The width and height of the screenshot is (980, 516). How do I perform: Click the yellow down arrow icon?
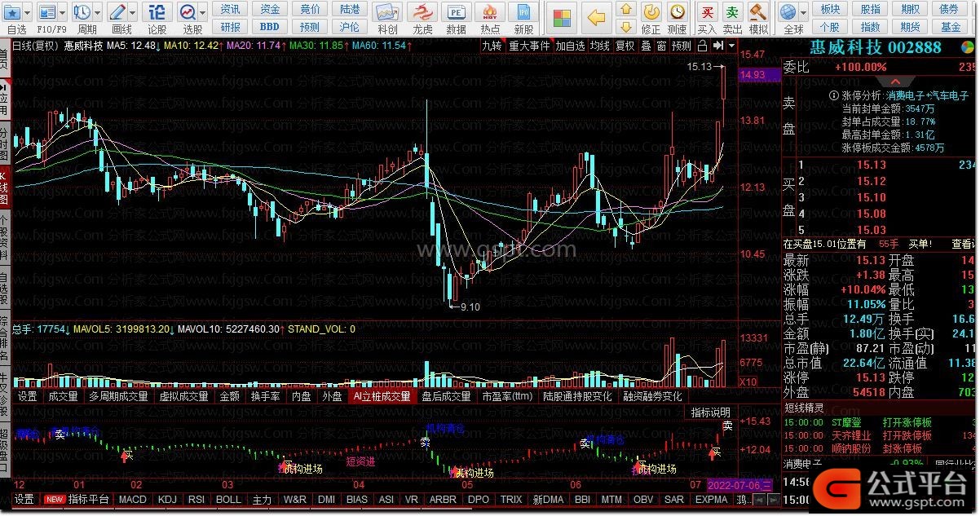[626, 27]
